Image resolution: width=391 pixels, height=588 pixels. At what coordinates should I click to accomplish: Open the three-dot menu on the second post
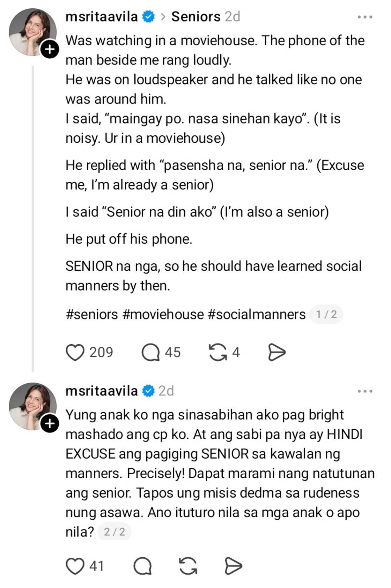pos(365,391)
